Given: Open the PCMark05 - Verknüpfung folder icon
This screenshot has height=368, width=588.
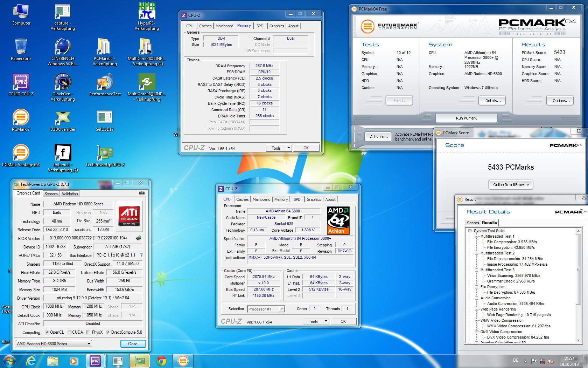Looking at the screenshot, I should pos(105,52).
